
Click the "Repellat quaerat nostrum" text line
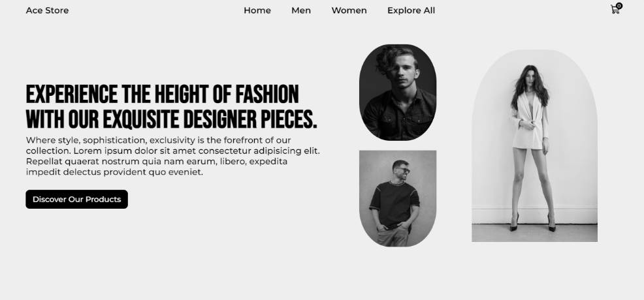[x=157, y=162]
